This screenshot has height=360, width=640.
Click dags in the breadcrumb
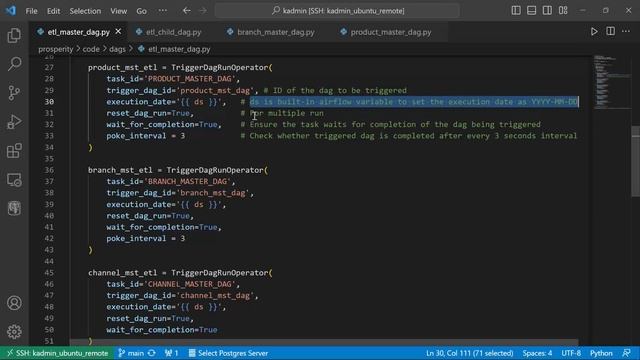pos(117,49)
